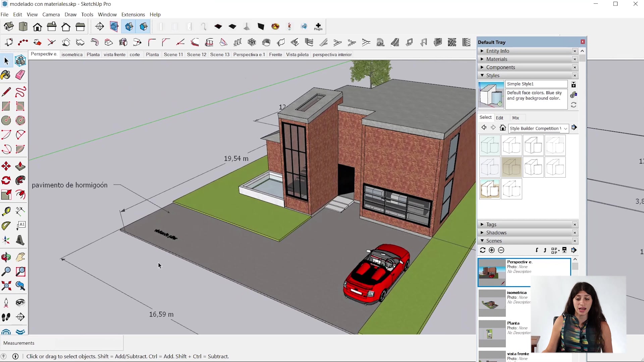Open the Camera menu

(x=51, y=14)
